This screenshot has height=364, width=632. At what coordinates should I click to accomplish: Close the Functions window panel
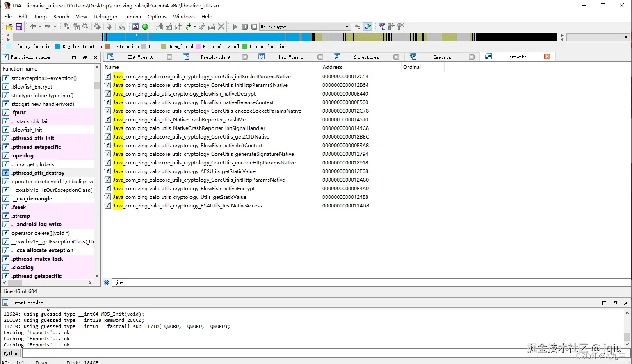click(x=96, y=58)
